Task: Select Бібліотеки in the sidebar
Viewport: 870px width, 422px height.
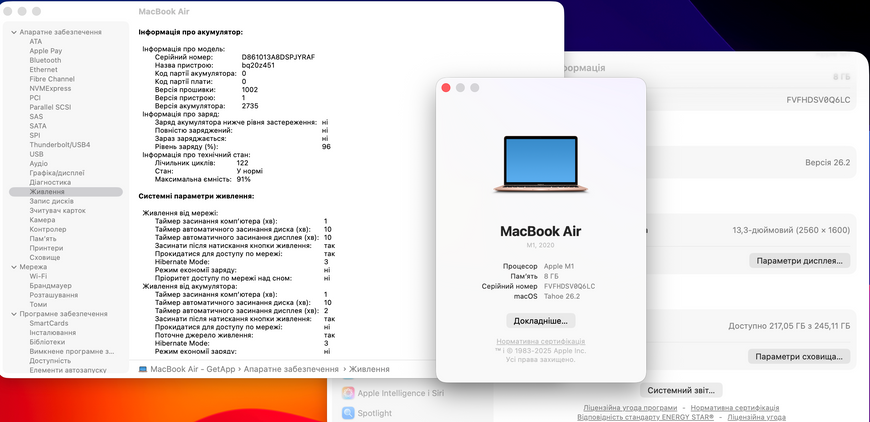Action: 48,342
